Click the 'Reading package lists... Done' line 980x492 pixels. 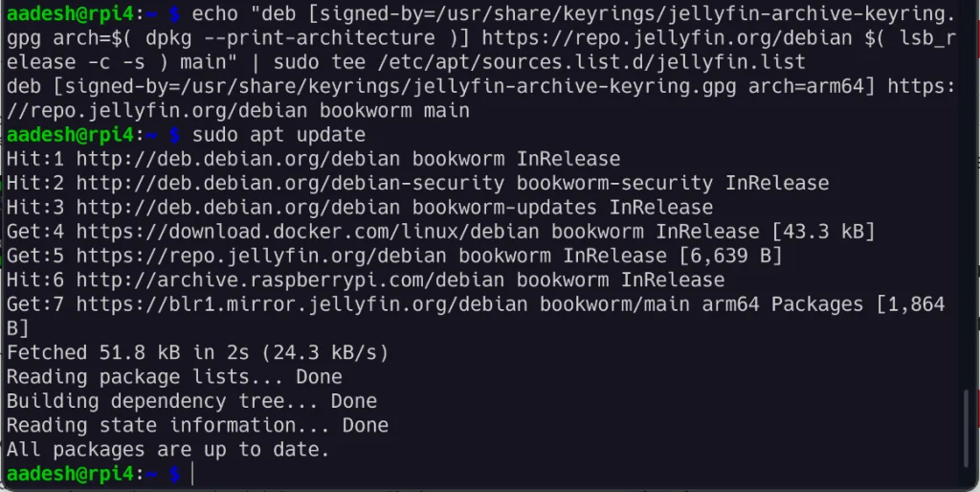click(x=174, y=377)
